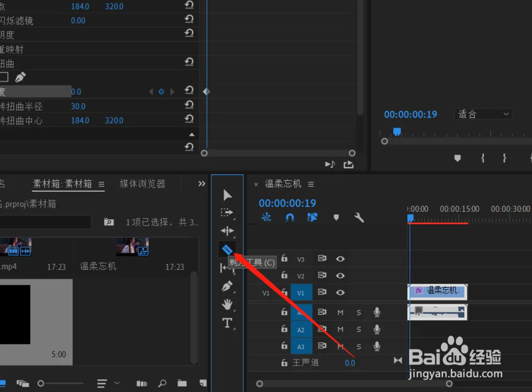Select 温柔忘机 sequence thumbnail in bin
The height and width of the screenshot is (392, 532).
click(x=132, y=246)
